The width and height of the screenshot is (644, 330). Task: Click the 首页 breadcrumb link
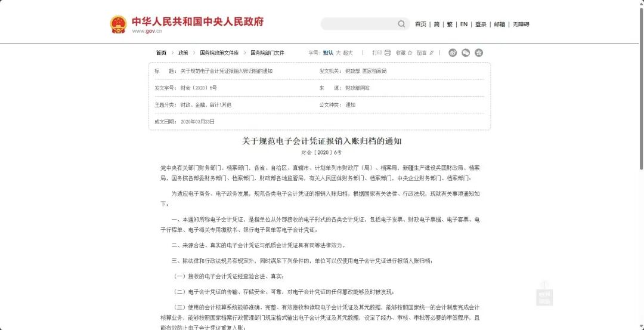point(161,53)
